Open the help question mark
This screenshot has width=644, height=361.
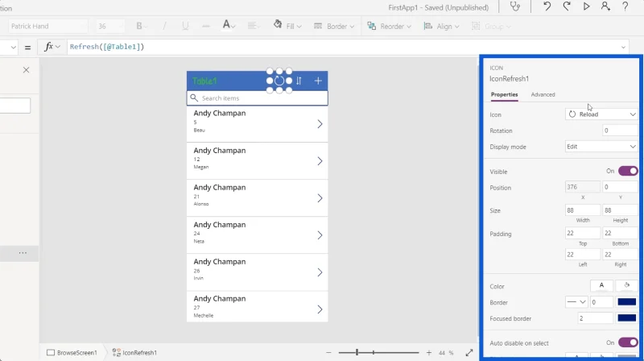point(625,6)
